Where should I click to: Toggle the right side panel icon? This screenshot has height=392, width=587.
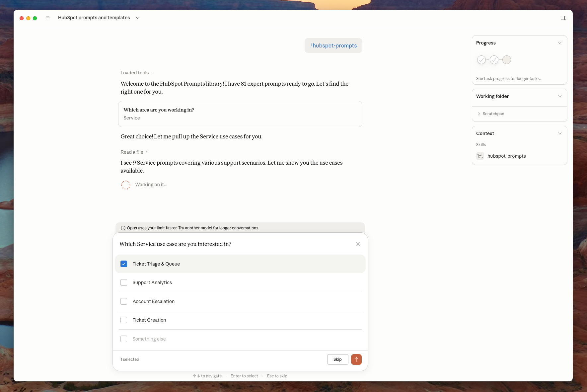click(563, 18)
